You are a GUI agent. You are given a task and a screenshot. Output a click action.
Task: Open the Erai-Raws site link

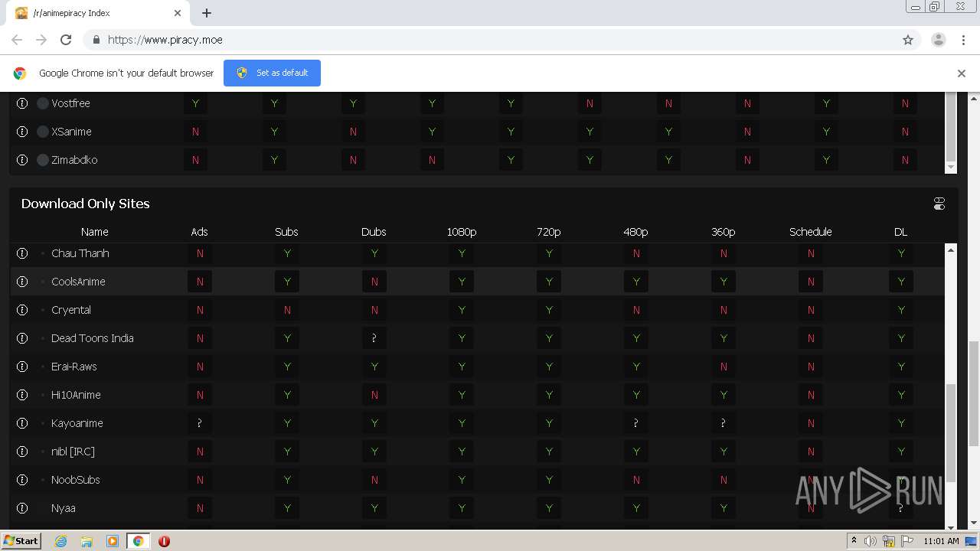click(74, 367)
